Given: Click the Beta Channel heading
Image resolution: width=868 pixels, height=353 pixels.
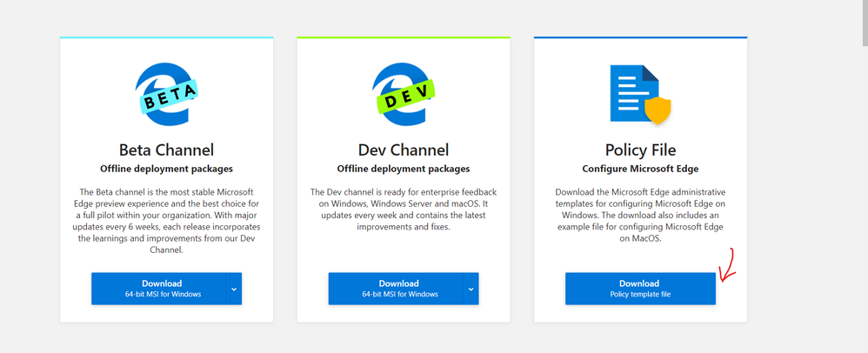Looking at the screenshot, I should [167, 150].
